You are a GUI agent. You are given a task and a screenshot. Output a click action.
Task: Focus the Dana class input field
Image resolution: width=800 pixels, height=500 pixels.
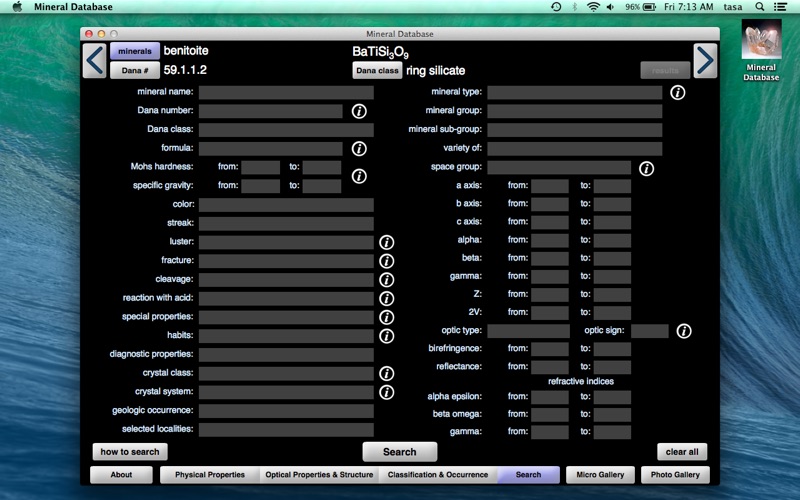pyautogui.click(x=286, y=130)
